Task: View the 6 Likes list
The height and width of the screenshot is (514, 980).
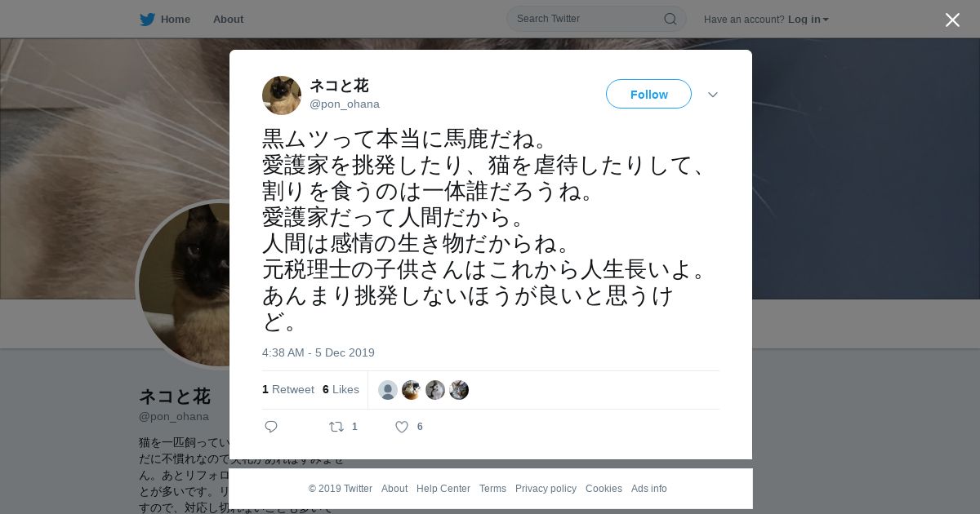Action: (341, 390)
